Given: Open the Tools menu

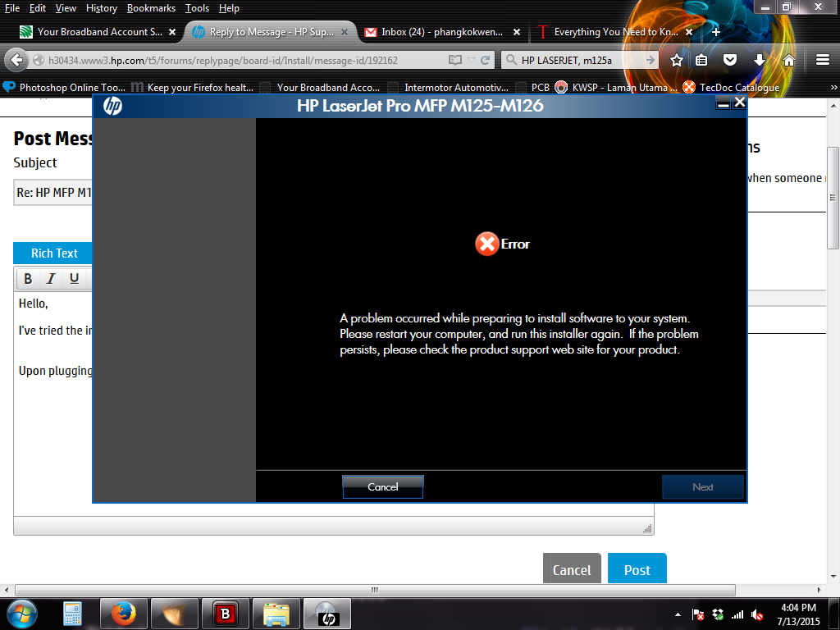Looking at the screenshot, I should coord(197,8).
